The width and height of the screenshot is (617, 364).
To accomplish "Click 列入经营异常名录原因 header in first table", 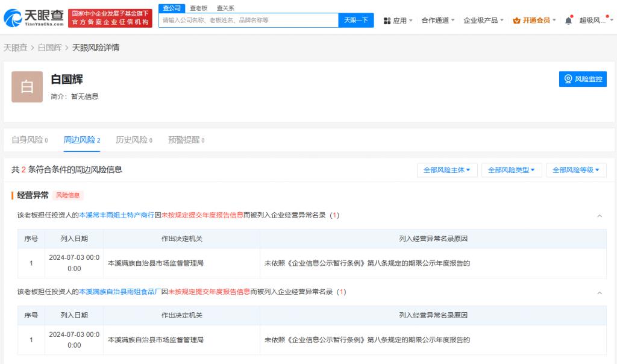I will (x=433, y=239).
